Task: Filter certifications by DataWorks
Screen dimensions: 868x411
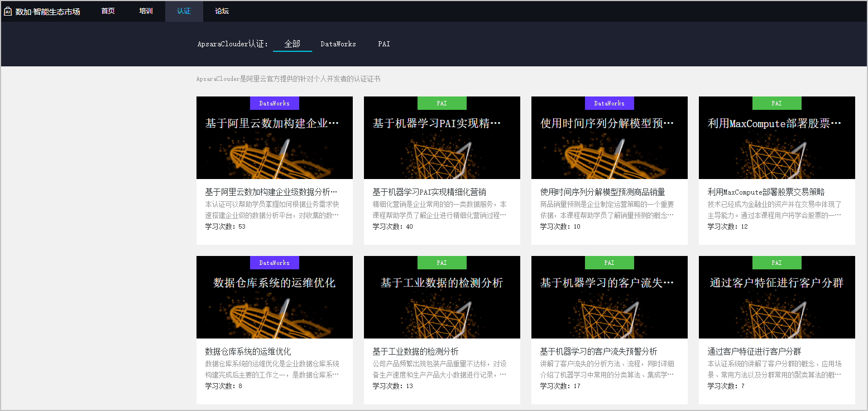Action: [338, 44]
